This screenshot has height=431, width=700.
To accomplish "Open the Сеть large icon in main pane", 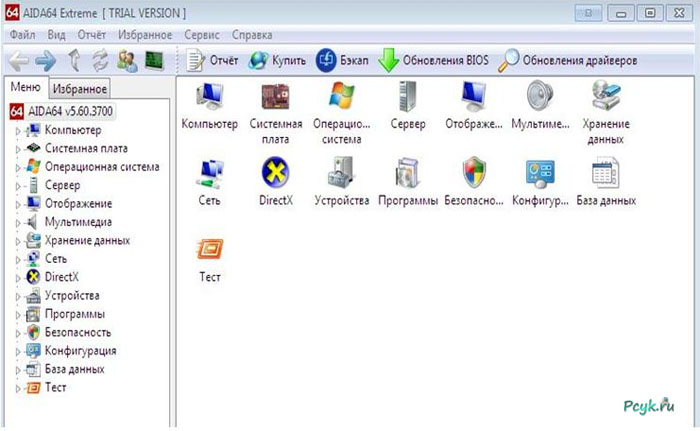I will coord(209,173).
